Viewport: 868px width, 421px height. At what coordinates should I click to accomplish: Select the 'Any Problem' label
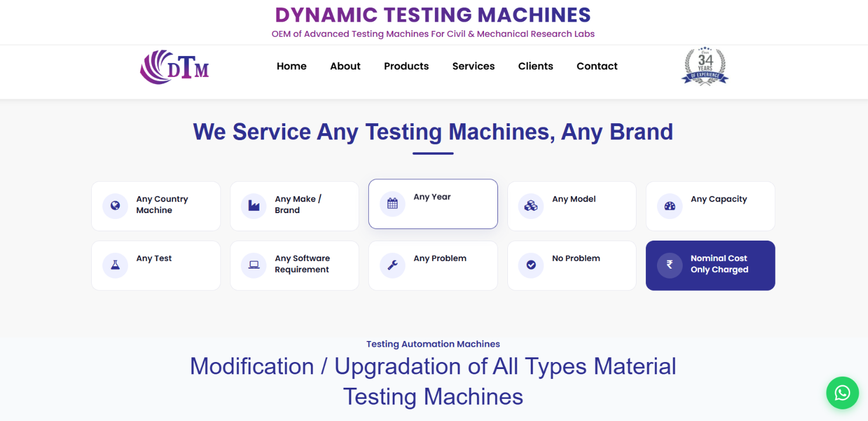point(440,259)
